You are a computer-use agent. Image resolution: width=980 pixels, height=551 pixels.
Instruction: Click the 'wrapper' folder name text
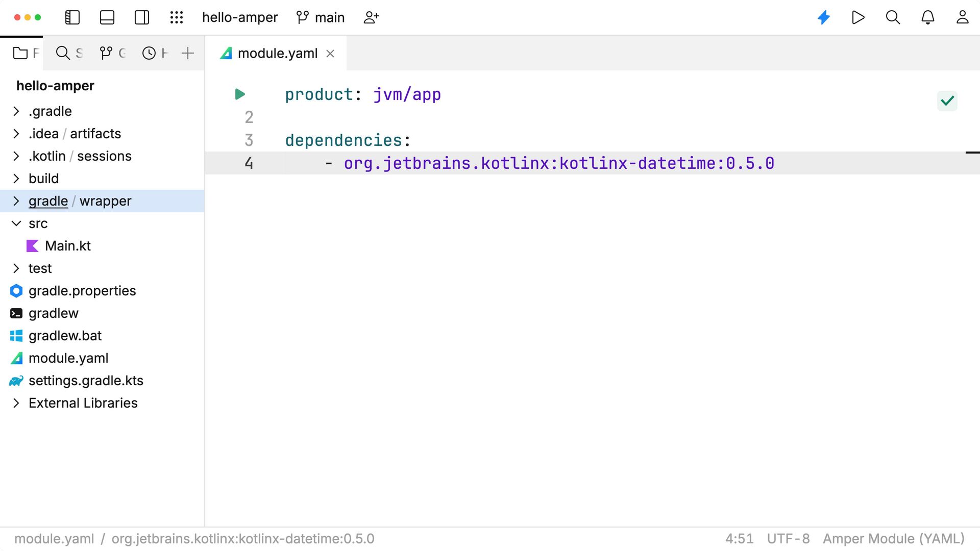(x=106, y=201)
